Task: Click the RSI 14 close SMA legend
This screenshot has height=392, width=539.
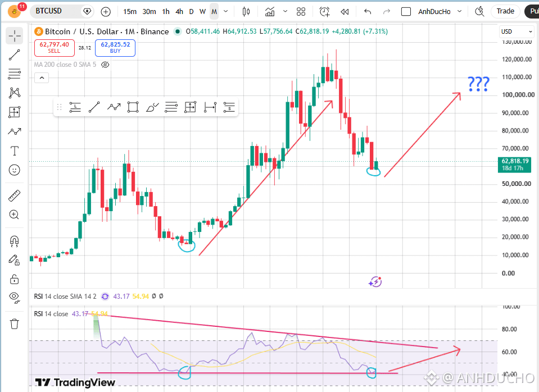Action: (65, 296)
